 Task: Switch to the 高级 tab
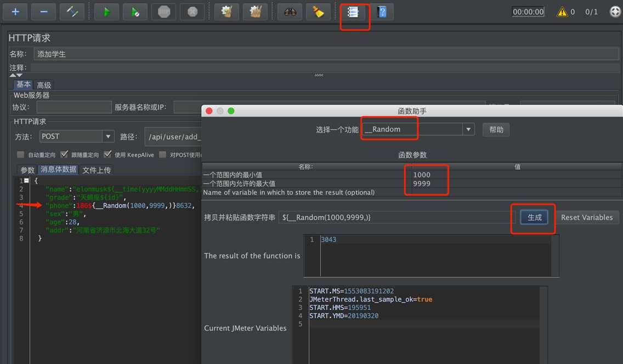click(x=44, y=85)
